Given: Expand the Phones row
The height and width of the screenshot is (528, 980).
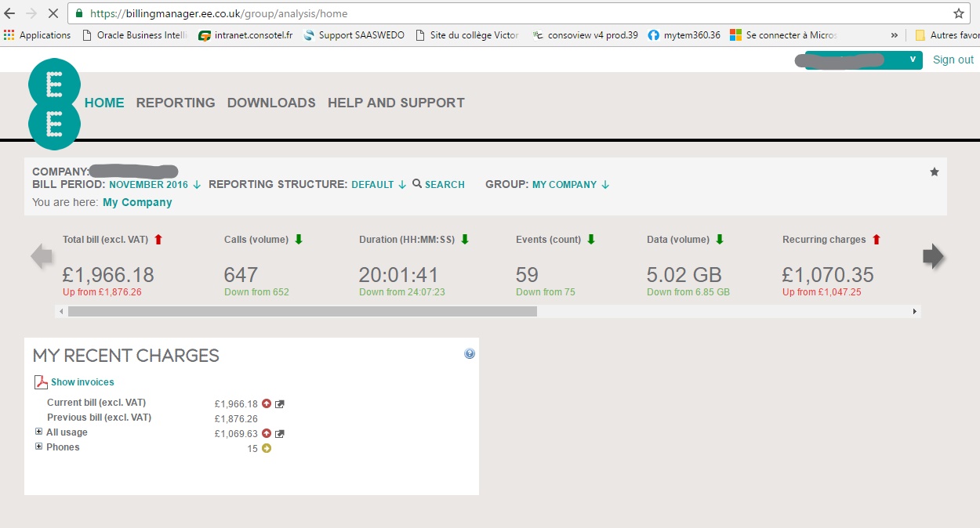Looking at the screenshot, I should click(39, 447).
